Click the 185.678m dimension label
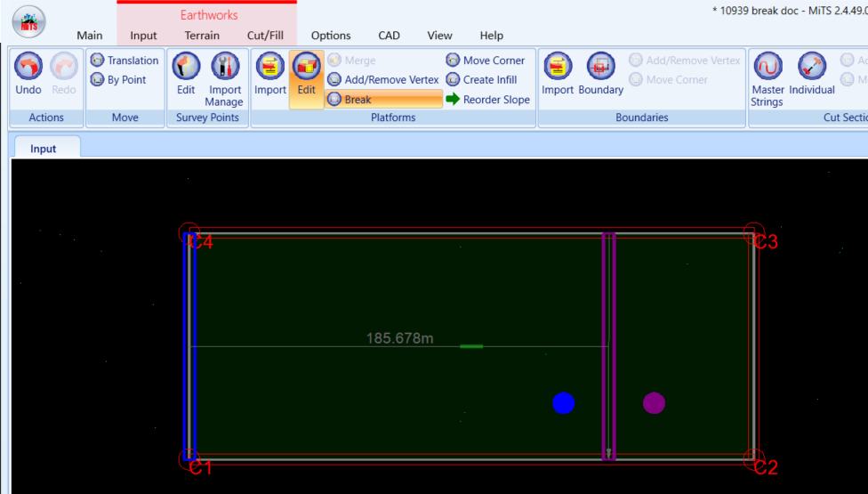The image size is (868, 494). click(x=399, y=338)
